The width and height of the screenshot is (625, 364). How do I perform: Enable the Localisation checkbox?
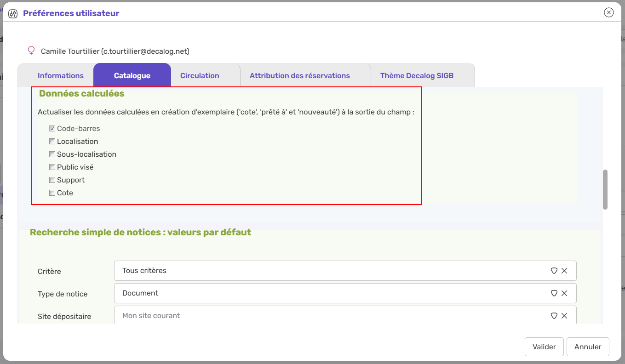coord(52,141)
